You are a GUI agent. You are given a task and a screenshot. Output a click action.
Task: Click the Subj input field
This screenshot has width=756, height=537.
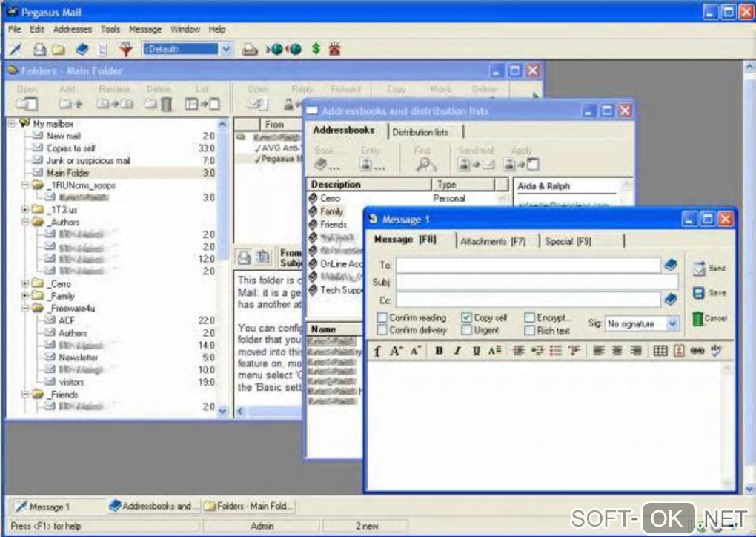tap(537, 282)
